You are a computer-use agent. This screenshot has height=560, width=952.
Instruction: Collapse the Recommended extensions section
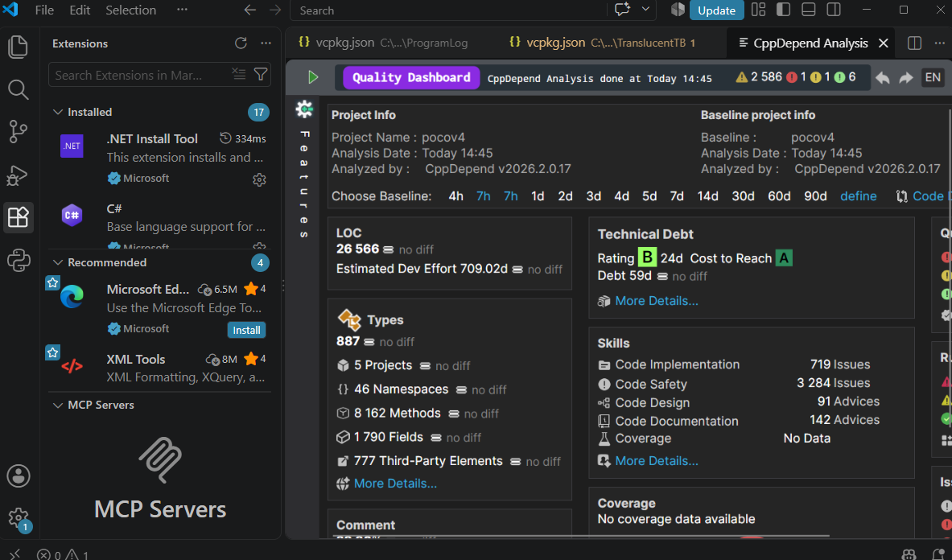pos(58,262)
